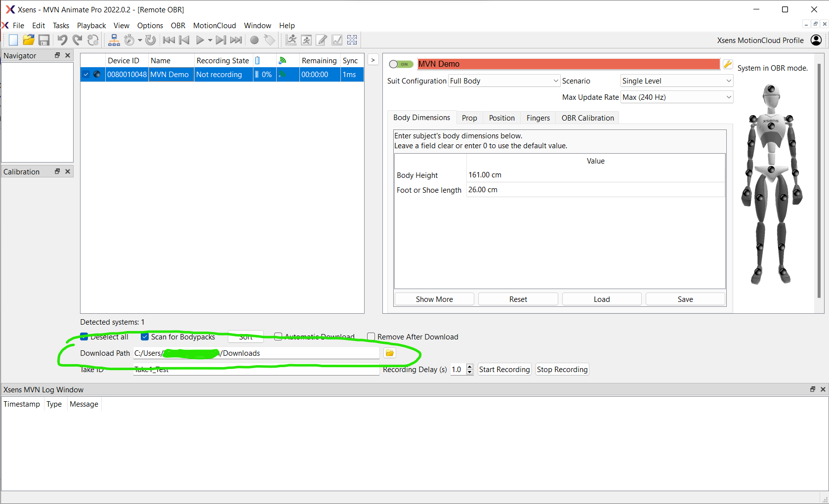The width and height of the screenshot is (829, 504).
Task: Click the Open file folder toolbar icon
Action: click(x=29, y=40)
